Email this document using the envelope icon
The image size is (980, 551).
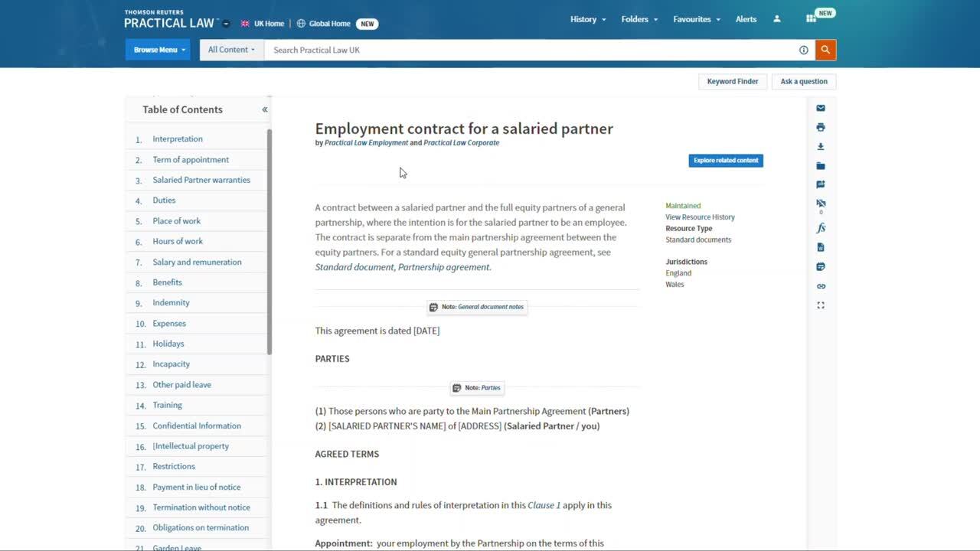point(820,108)
